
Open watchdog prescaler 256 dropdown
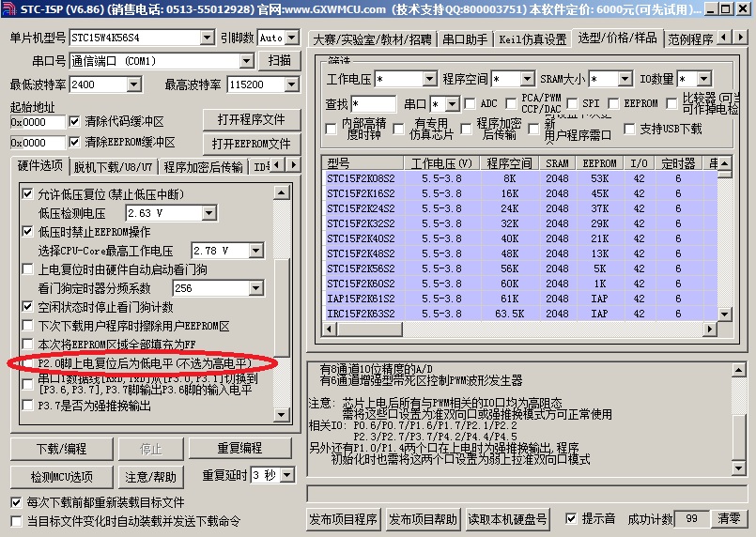(256, 288)
